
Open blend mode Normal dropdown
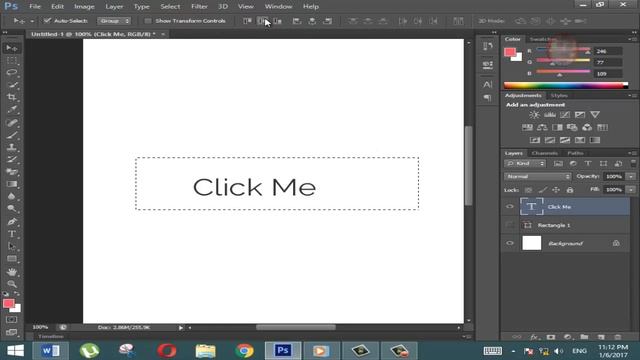point(538,176)
